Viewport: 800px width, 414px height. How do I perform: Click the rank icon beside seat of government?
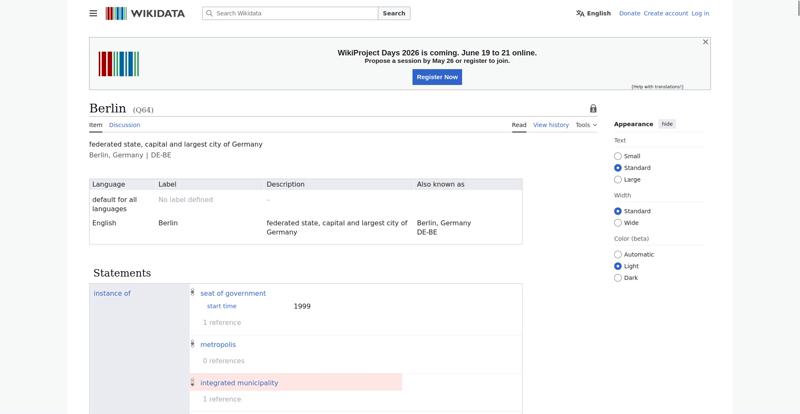coord(192,293)
